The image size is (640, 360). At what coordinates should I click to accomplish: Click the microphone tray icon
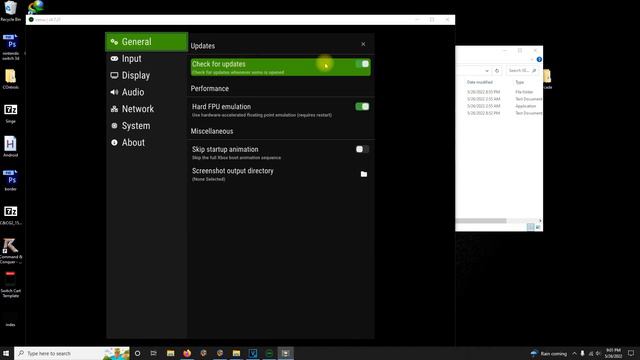(x=582, y=353)
